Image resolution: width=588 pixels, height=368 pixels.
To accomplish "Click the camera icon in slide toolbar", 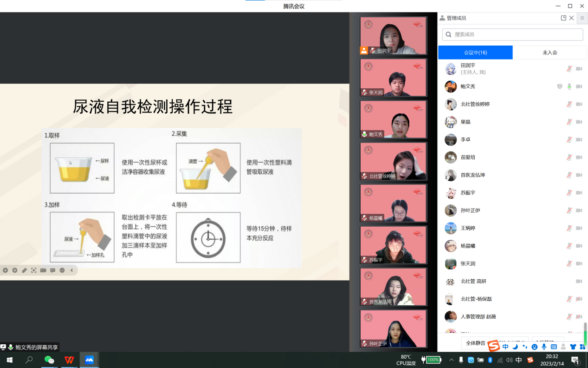I will click(43, 270).
